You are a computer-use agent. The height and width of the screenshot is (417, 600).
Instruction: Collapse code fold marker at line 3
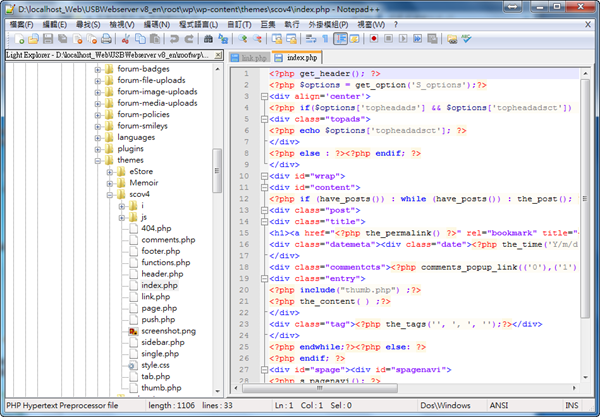(262, 97)
